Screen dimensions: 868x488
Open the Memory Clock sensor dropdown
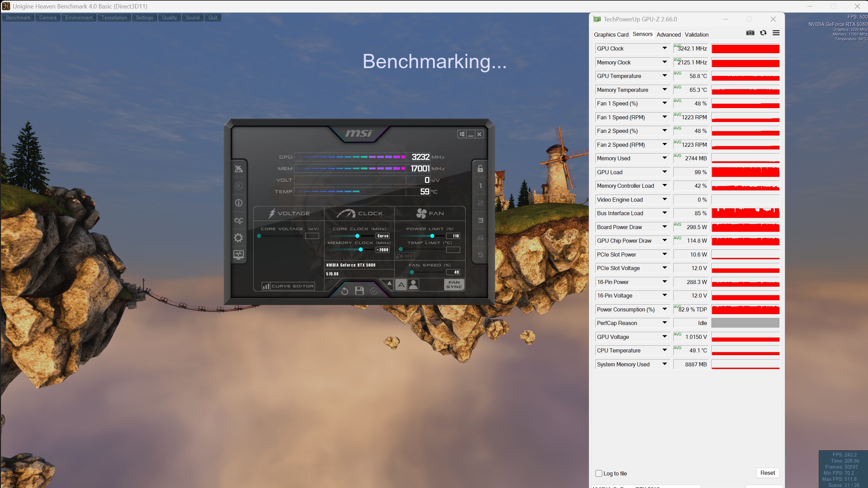pos(665,62)
